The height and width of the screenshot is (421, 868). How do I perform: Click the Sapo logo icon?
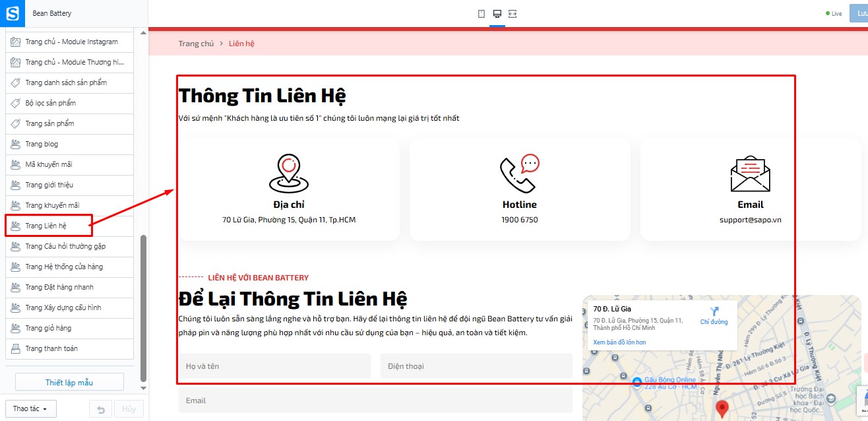click(13, 13)
